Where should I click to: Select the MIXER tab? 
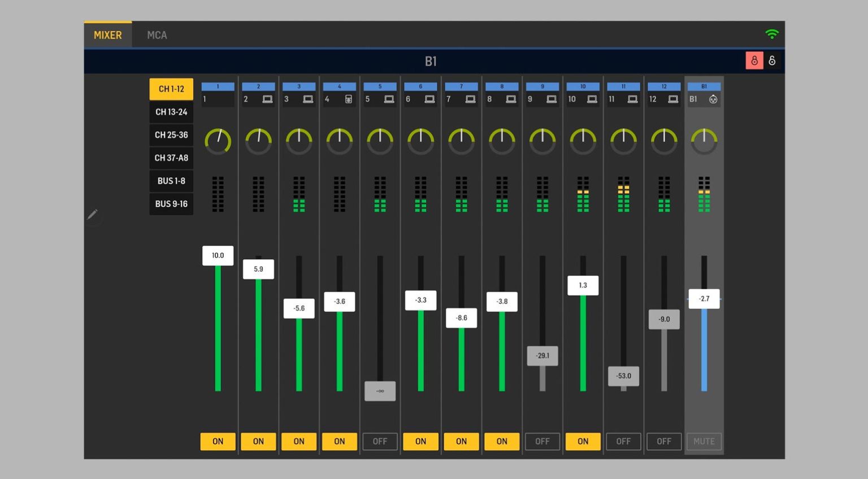click(107, 35)
